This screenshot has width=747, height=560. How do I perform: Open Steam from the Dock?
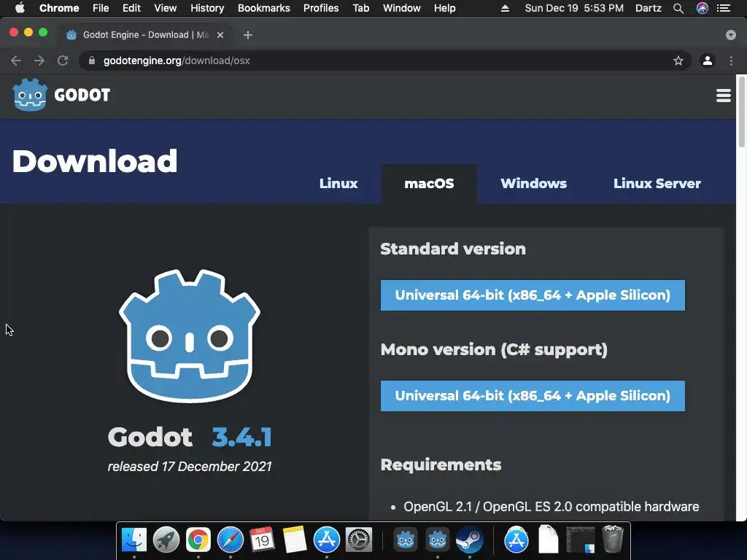click(469, 540)
